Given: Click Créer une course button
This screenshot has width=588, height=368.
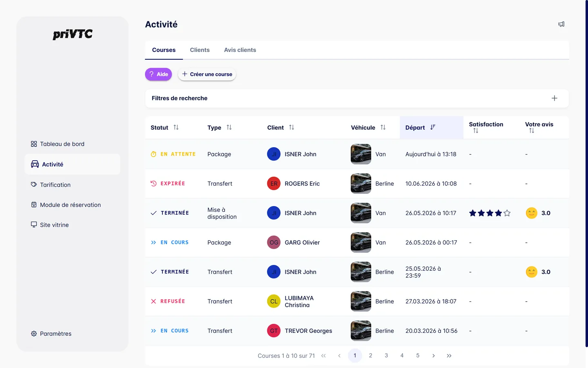Looking at the screenshot, I should (x=207, y=74).
